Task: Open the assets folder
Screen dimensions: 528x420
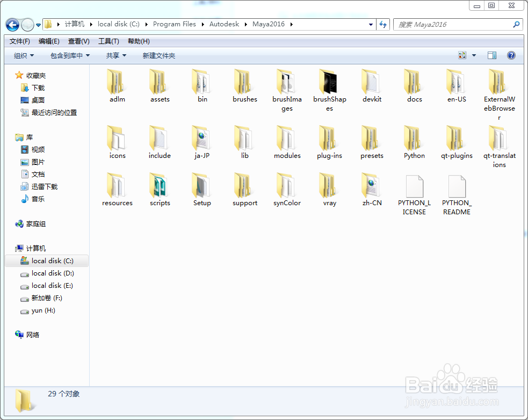Action: tap(160, 86)
